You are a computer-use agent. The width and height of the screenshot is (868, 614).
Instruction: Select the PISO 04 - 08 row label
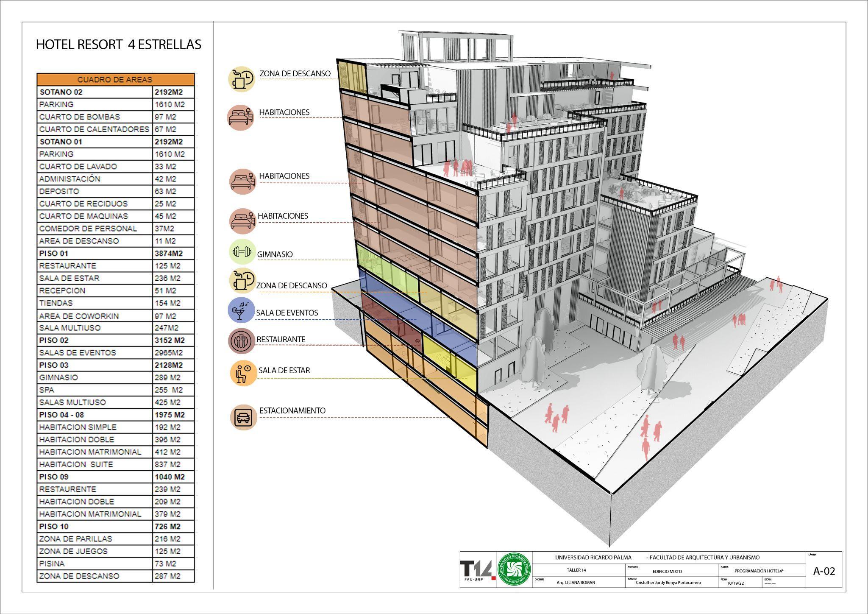(61, 415)
